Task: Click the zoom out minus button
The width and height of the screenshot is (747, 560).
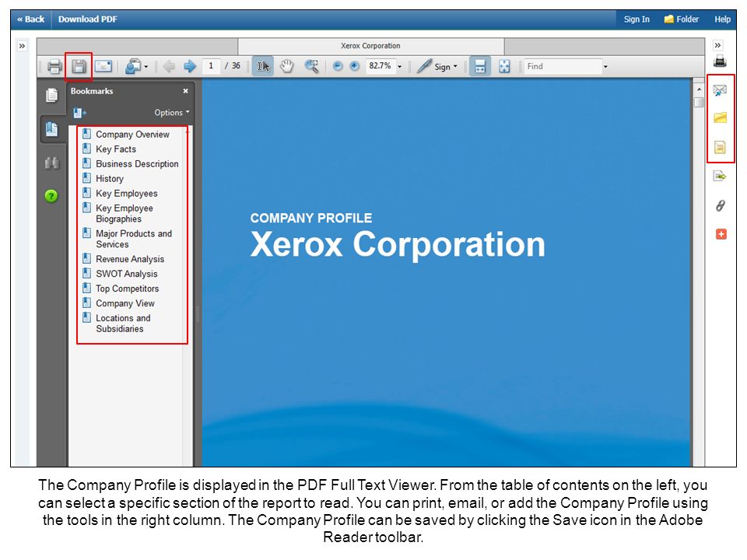Action: click(x=337, y=66)
